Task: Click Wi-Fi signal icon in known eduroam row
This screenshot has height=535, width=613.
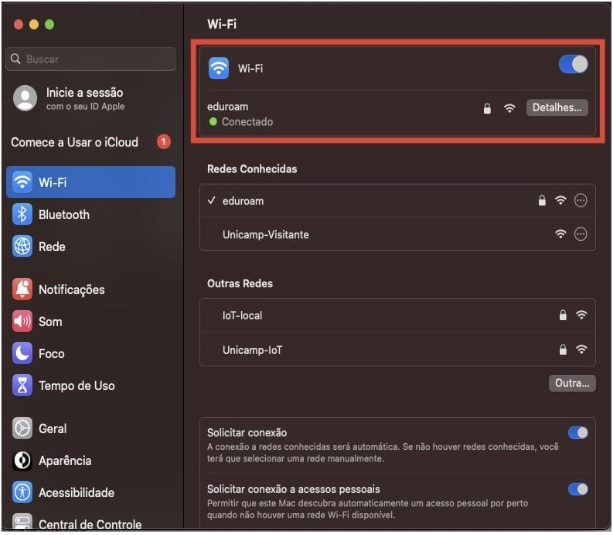Action: [x=561, y=201]
